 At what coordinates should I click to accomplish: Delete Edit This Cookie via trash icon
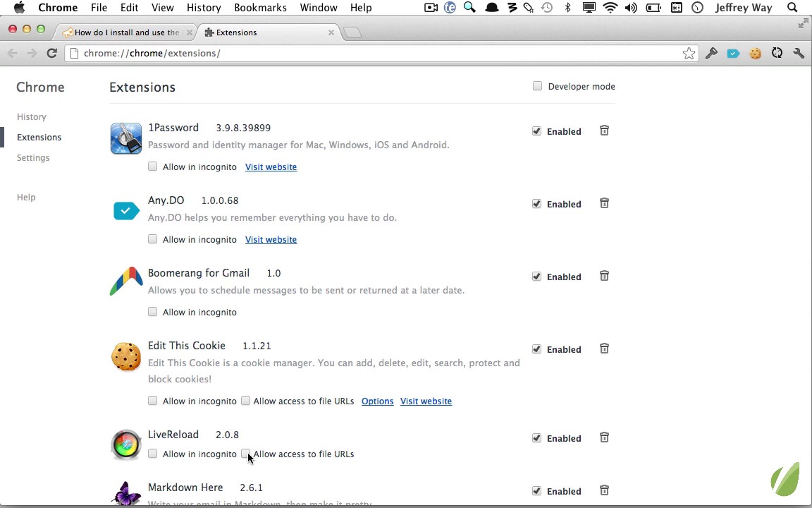coord(604,349)
